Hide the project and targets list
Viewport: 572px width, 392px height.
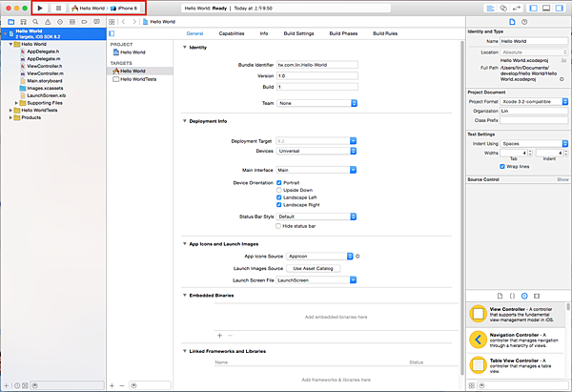[x=112, y=33]
